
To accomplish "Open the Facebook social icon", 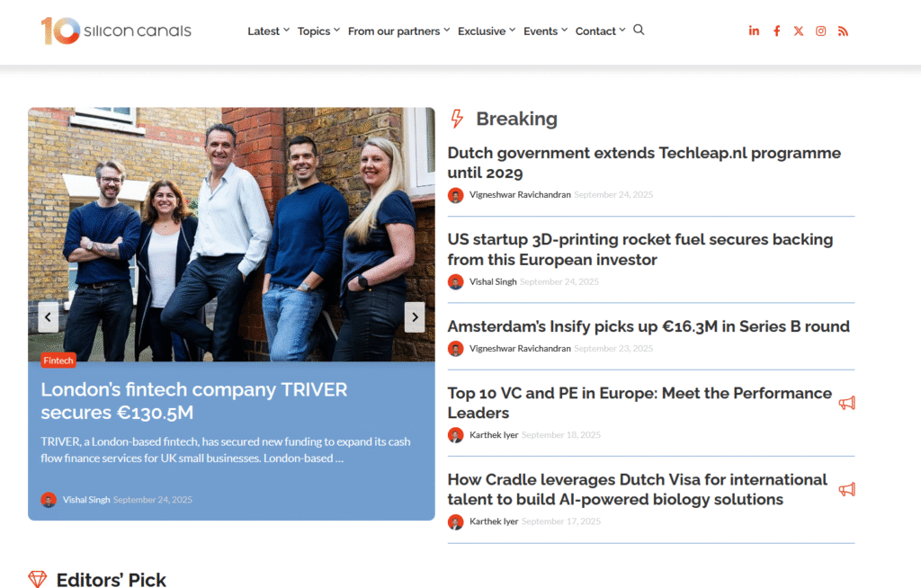I will point(776,31).
